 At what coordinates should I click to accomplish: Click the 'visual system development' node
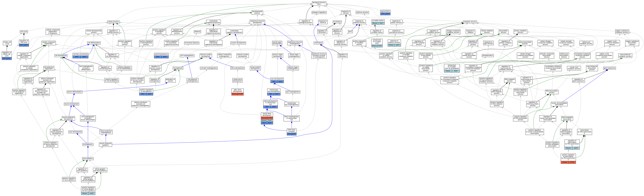point(255,68)
